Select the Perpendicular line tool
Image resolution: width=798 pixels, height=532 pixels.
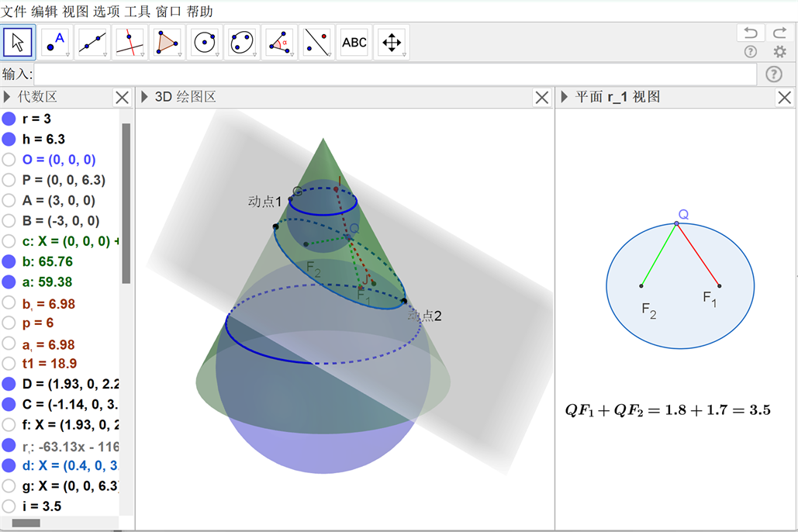pos(130,43)
